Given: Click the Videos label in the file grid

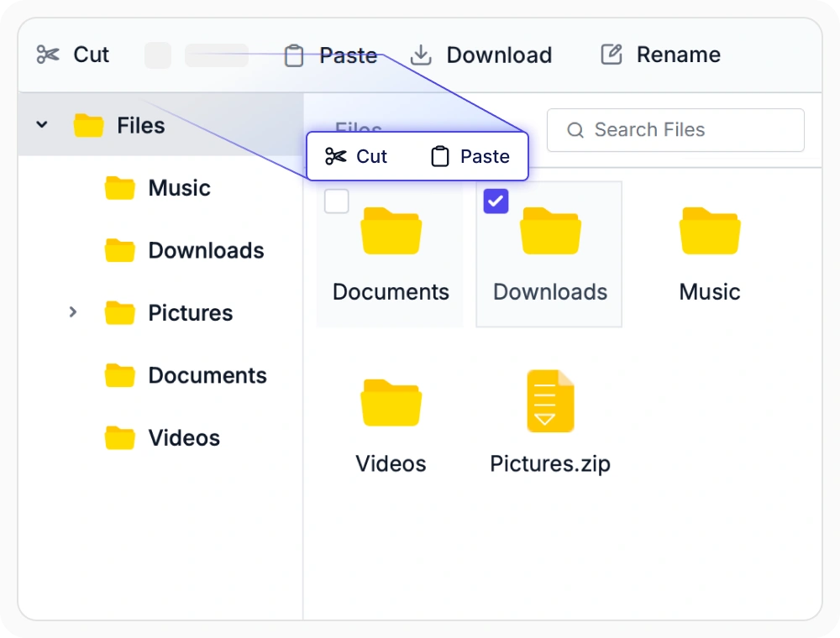Looking at the screenshot, I should (x=391, y=464).
